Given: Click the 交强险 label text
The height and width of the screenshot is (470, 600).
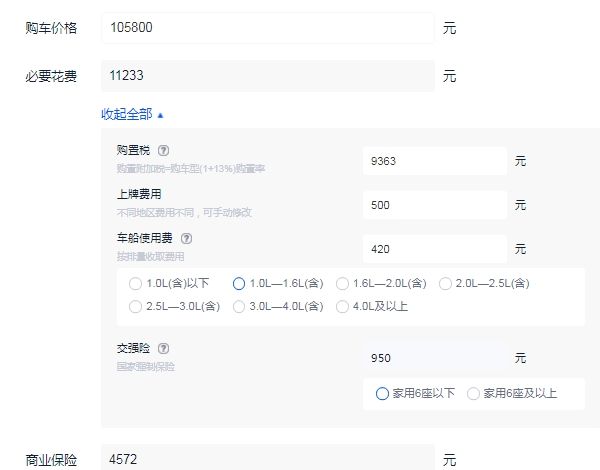Looking at the screenshot, I should click(x=134, y=348).
